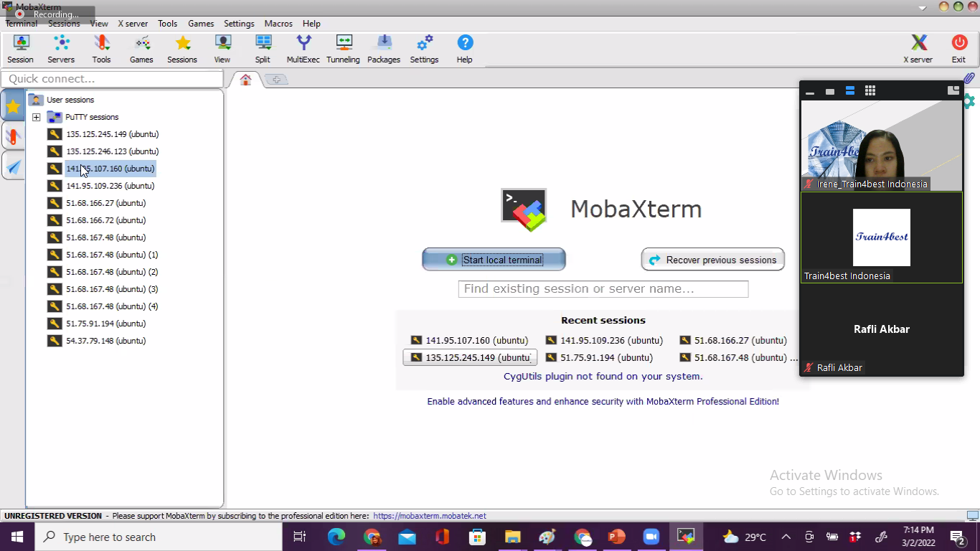The image size is (980, 551).
Task: Click the Exit power icon
Action: (x=958, y=49)
